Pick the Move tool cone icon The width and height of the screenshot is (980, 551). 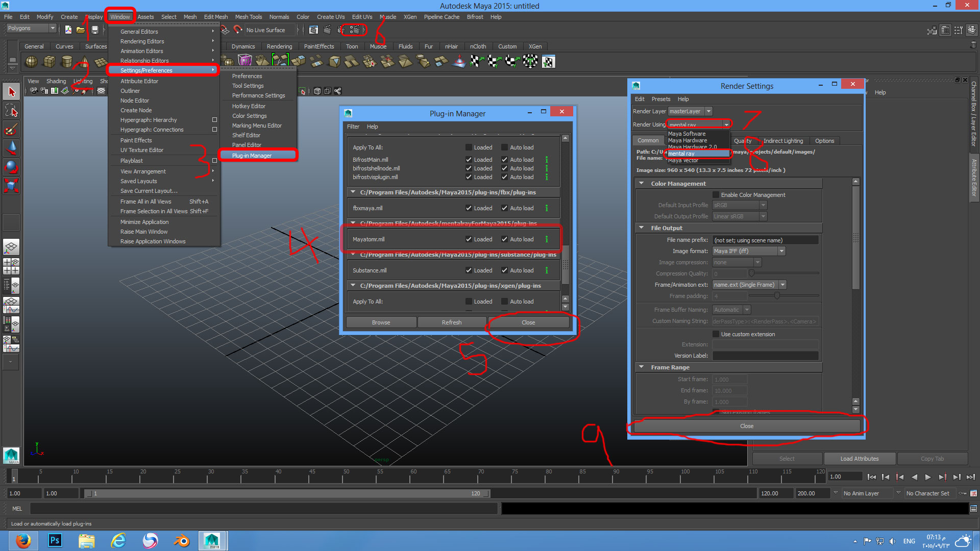[x=11, y=148]
